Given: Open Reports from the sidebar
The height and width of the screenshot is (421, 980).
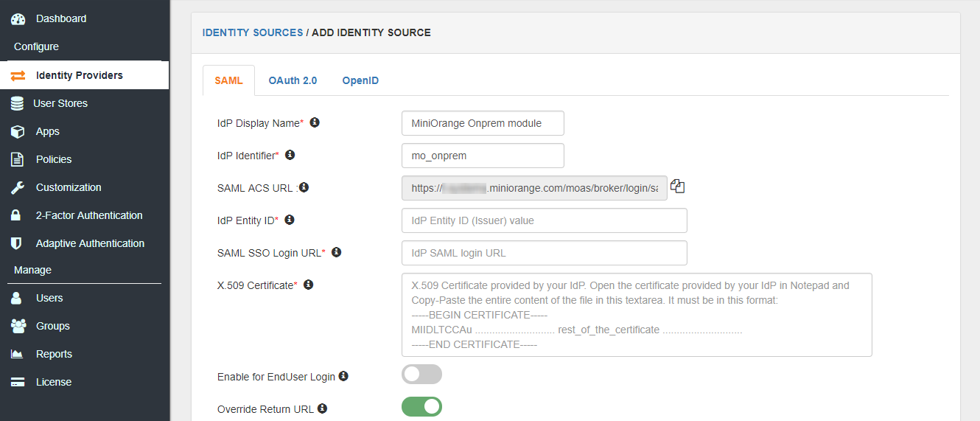Looking at the screenshot, I should coord(54,354).
